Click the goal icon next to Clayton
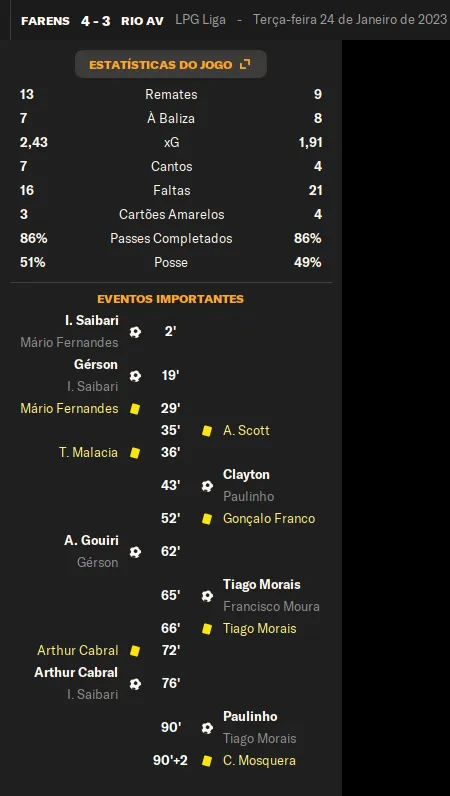Image resolution: width=450 pixels, height=796 pixels. click(x=207, y=486)
